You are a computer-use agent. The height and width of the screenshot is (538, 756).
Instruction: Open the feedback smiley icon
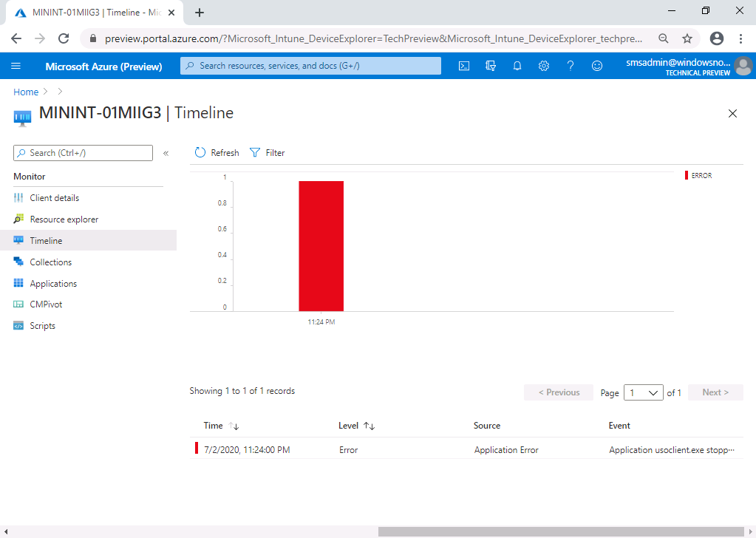coord(597,66)
